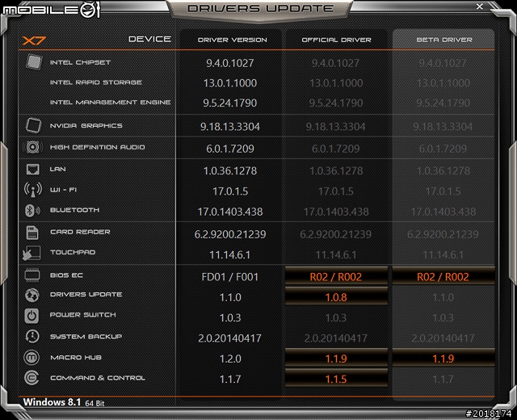Click the Card Reader label

[x=80, y=232]
